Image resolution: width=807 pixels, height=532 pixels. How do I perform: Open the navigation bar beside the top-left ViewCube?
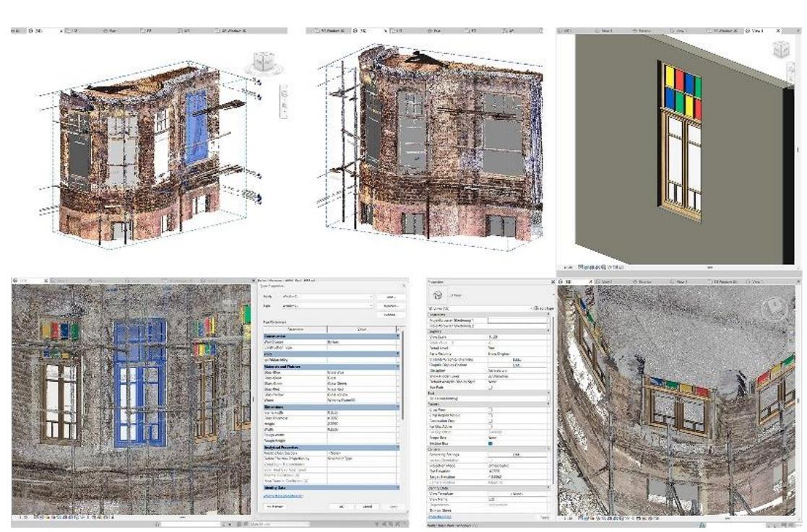pyautogui.click(x=283, y=99)
